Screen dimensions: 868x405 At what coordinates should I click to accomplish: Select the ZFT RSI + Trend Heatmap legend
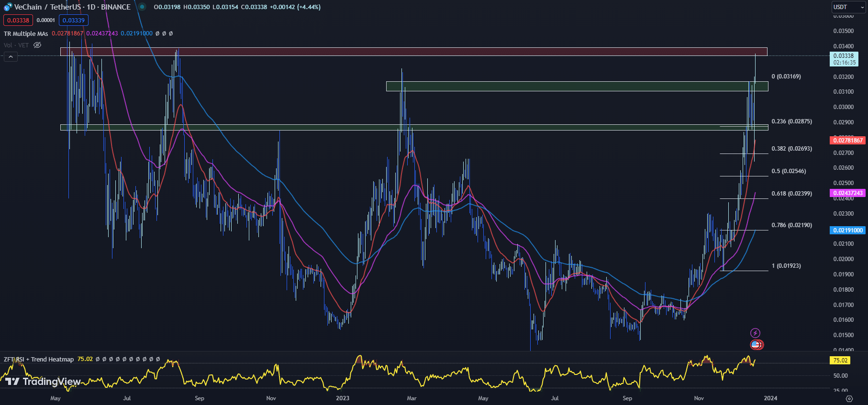point(39,359)
